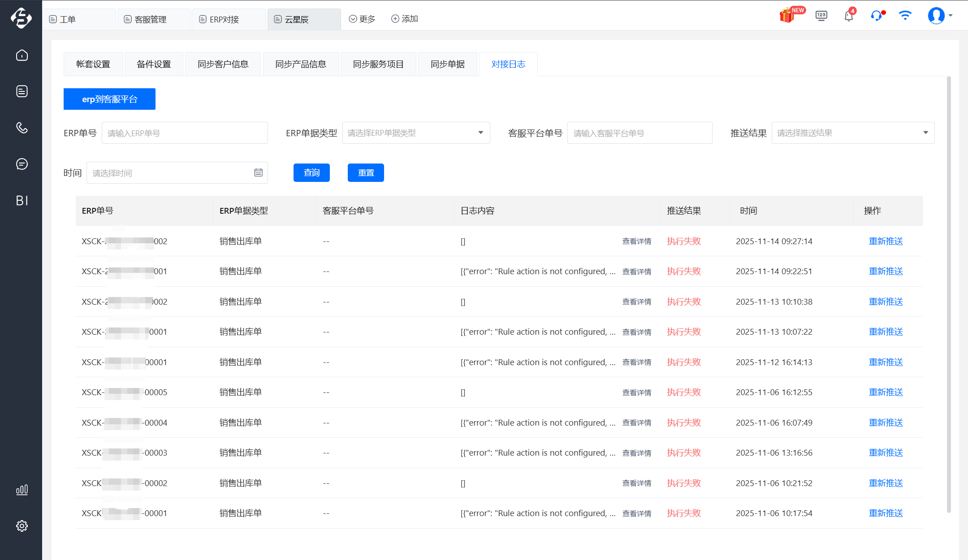Open the settings gear in sidebar
This screenshot has height=560, width=968.
tap(22, 526)
